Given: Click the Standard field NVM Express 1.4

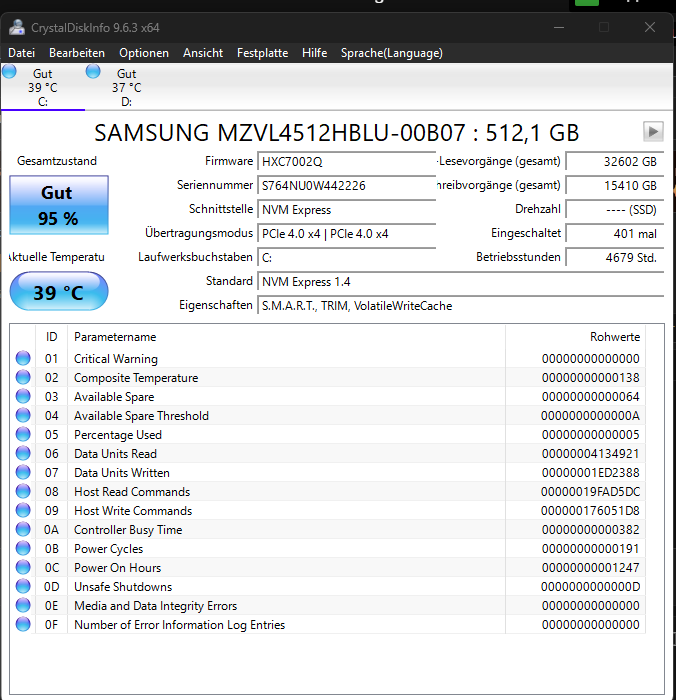Looking at the screenshot, I should tap(460, 282).
